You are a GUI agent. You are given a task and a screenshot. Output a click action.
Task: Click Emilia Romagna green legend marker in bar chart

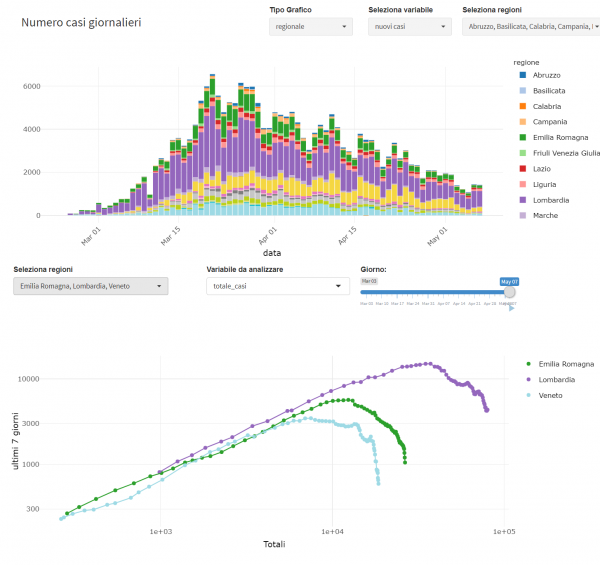point(522,137)
